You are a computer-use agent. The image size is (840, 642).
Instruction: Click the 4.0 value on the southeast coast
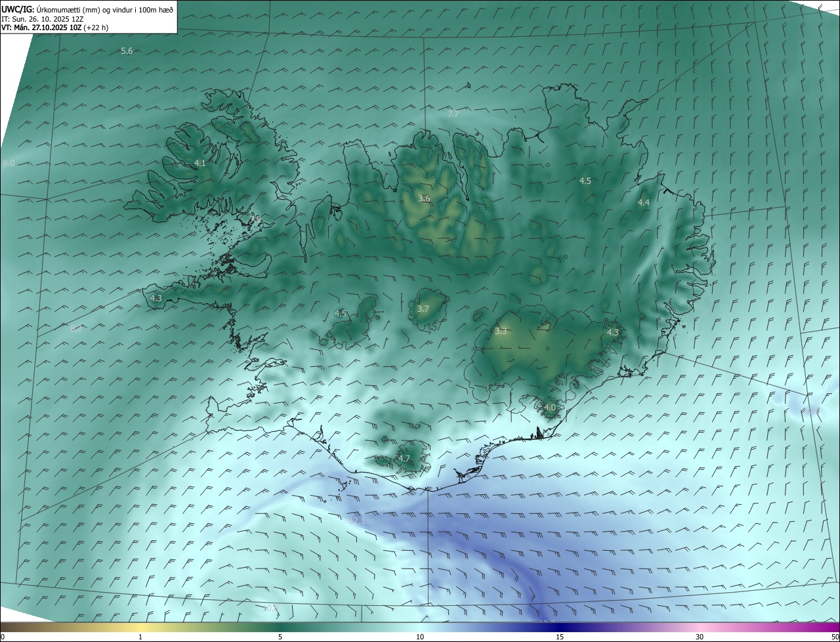(550, 408)
